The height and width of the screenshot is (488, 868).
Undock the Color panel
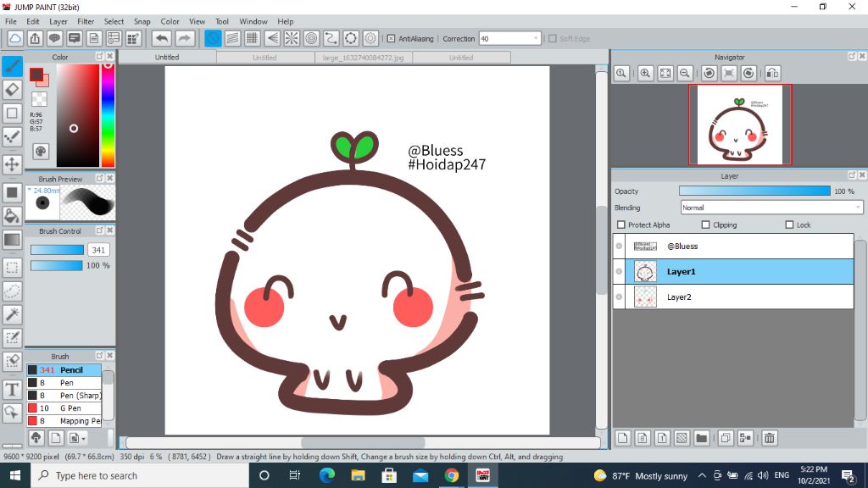click(100, 57)
